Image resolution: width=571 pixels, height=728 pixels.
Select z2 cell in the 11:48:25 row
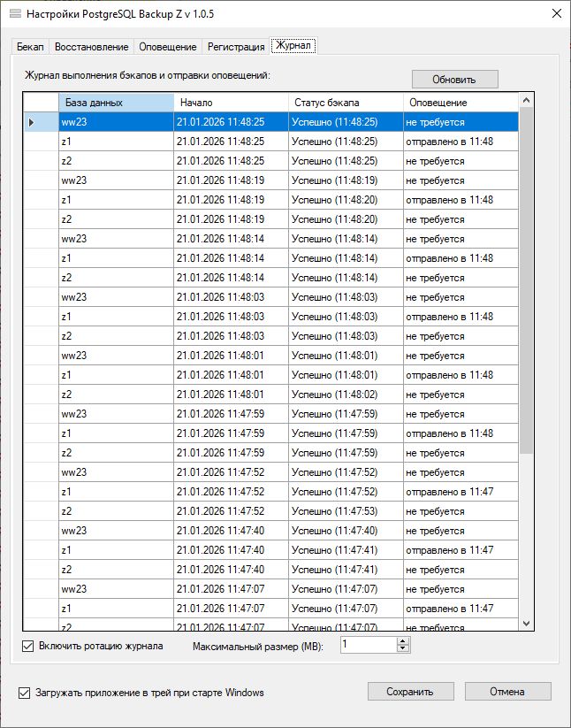[x=116, y=161]
